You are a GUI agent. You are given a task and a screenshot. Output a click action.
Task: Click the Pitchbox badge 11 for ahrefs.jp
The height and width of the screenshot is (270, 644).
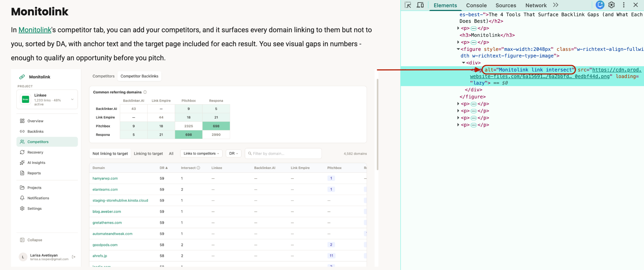coord(331,256)
